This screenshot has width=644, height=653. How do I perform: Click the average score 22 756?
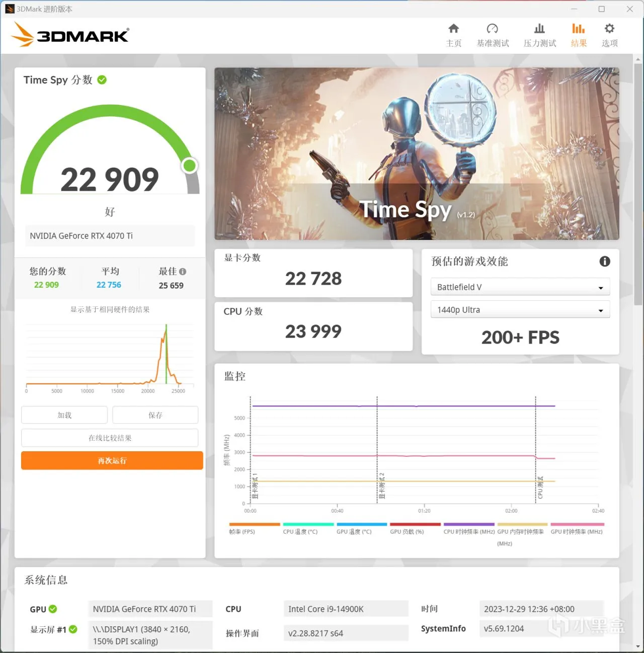(x=109, y=285)
